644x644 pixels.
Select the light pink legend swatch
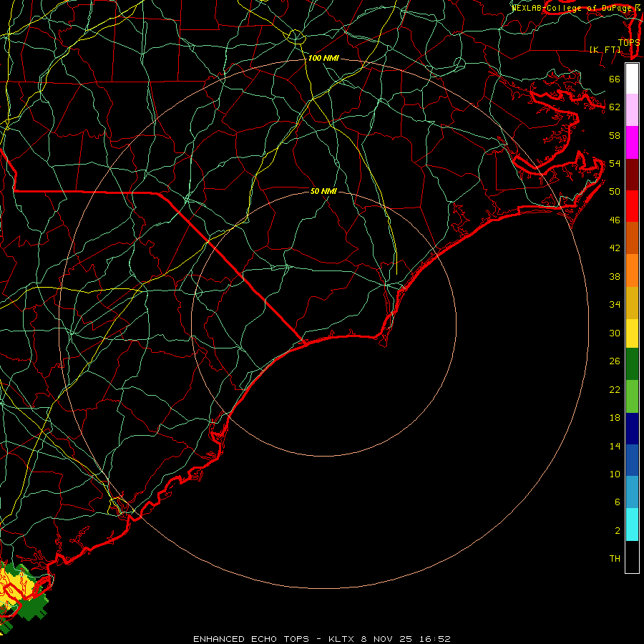click(x=632, y=110)
